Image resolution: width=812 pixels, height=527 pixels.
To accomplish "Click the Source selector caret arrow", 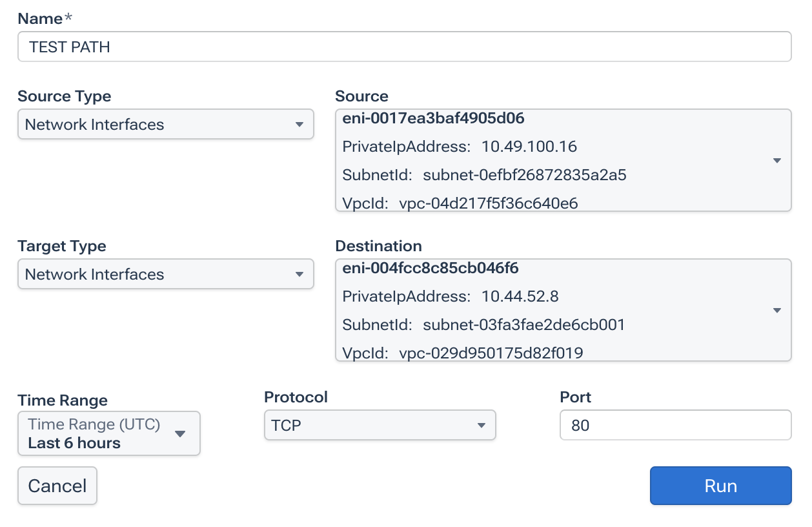I will coord(776,161).
